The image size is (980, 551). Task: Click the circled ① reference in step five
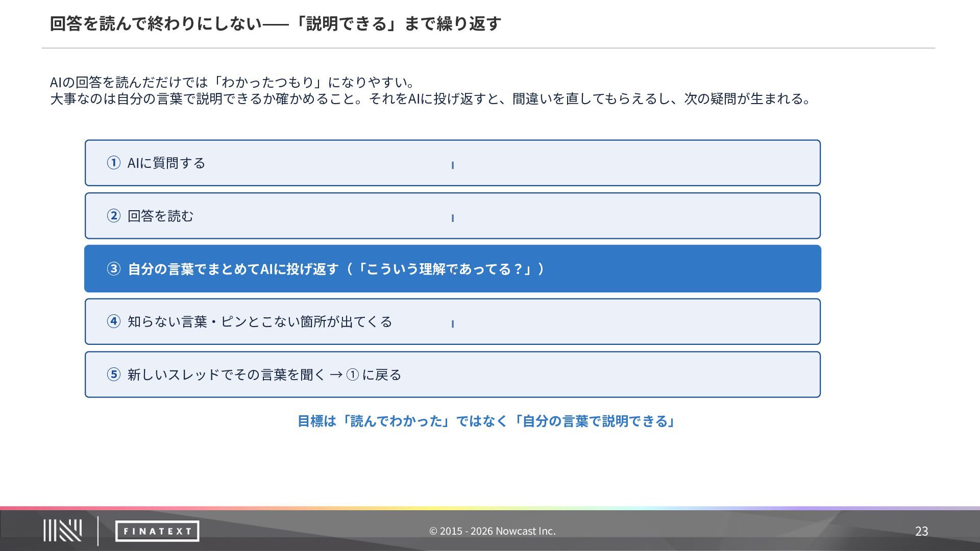[x=353, y=375]
